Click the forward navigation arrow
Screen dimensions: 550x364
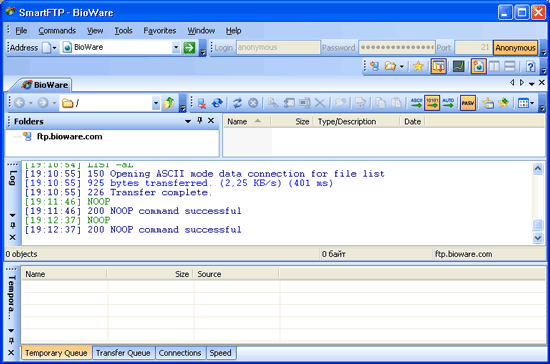click(x=43, y=103)
